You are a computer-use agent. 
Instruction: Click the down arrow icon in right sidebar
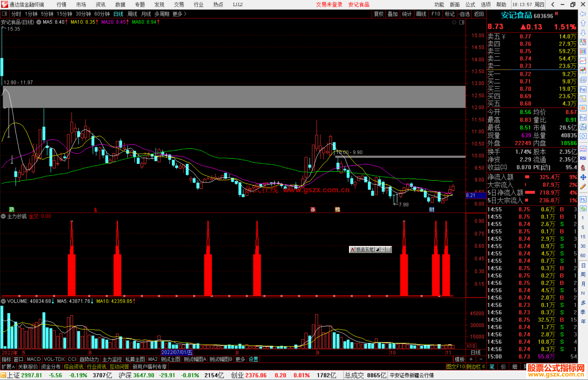coord(583,33)
